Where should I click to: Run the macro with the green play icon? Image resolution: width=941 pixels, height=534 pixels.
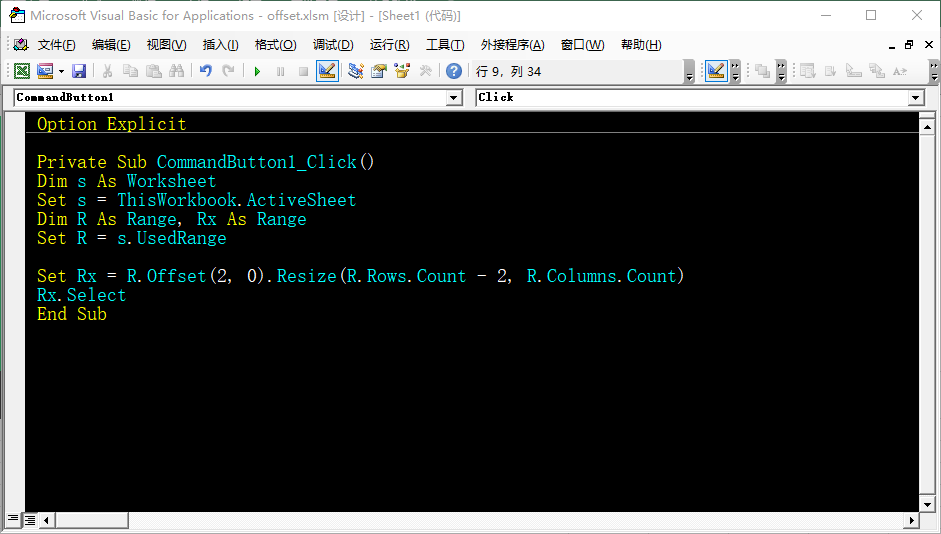point(257,71)
